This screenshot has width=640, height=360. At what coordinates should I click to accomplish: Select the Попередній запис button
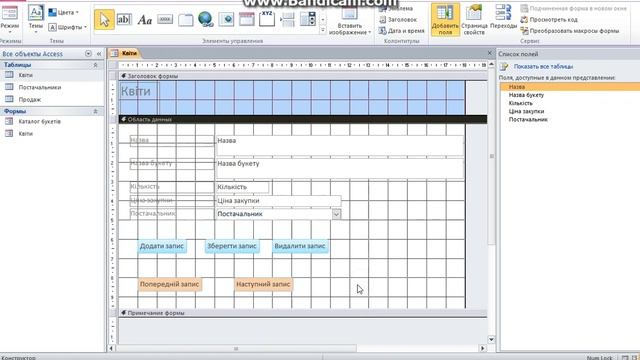pyautogui.click(x=169, y=284)
